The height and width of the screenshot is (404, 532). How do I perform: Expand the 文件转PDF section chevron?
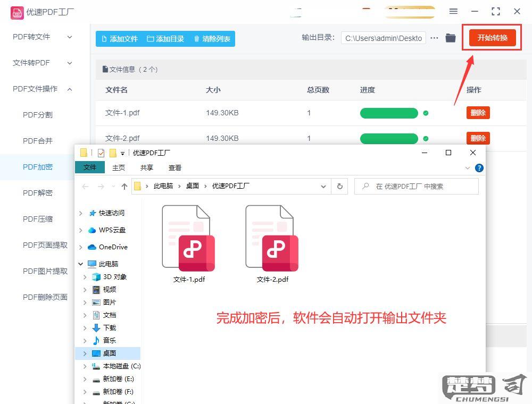(x=70, y=63)
